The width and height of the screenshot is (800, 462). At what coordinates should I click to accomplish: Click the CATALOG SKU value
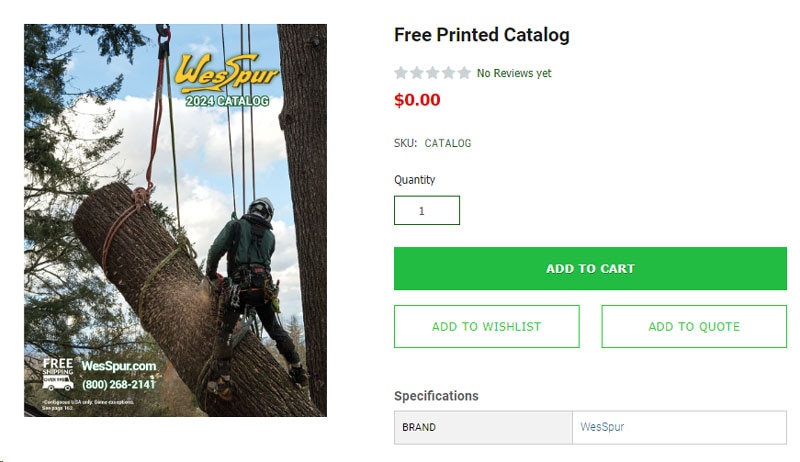[448, 143]
